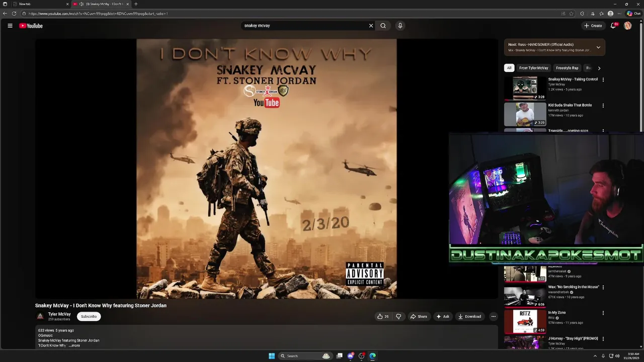Open options menu for Kid Suda Shake That Bottle
Viewport: 644px width, 362px height.
(603, 106)
